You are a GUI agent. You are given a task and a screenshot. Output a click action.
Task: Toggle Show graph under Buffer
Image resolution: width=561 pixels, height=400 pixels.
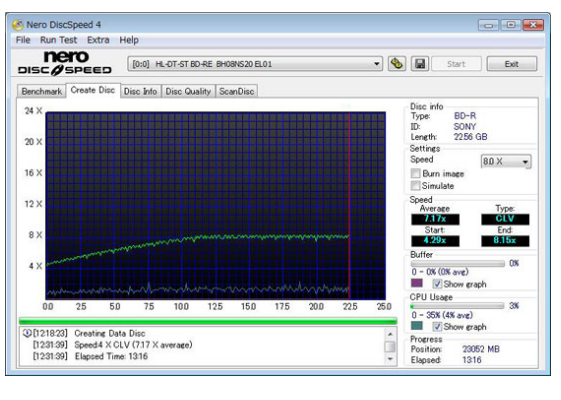437,284
